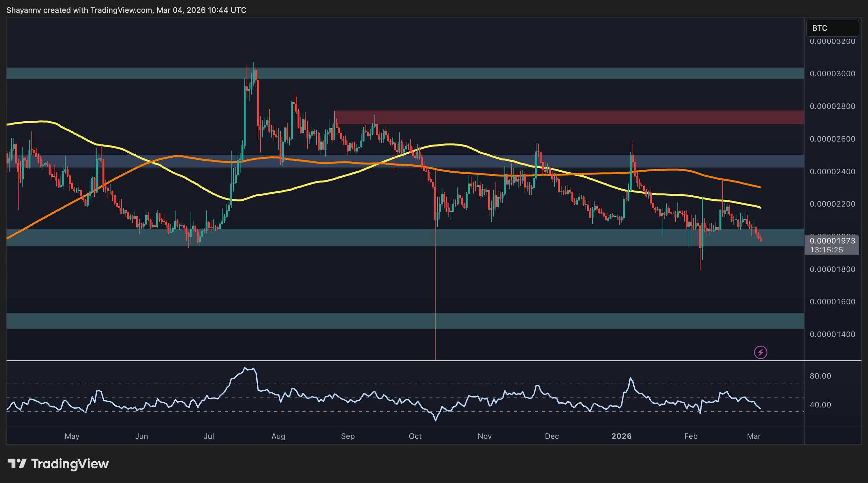Click the 0.00001400 price axis label
This screenshot has height=483, width=868.
click(x=832, y=334)
